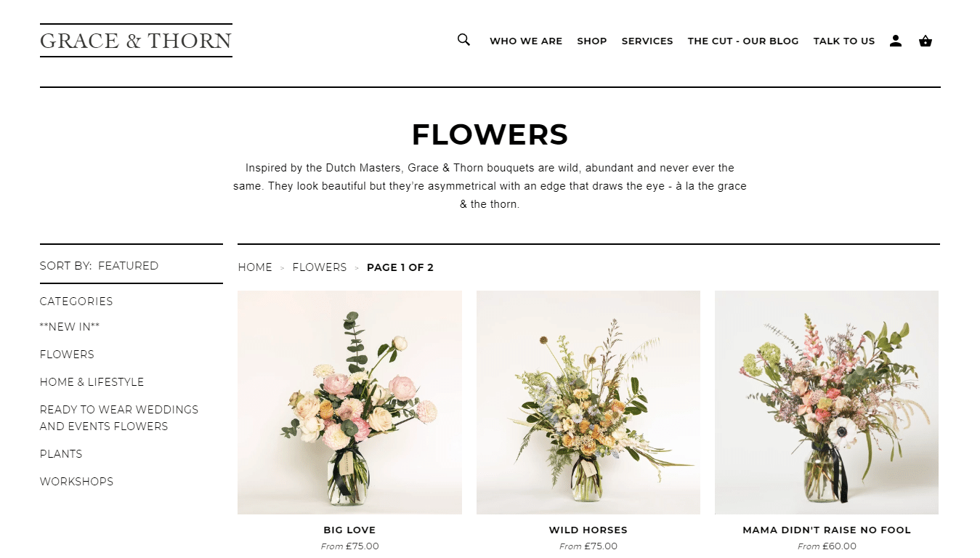Image resolution: width=980 pixels, height=558 pixels.
Task: Open the Talk To Us page
Action: [844, 41]
